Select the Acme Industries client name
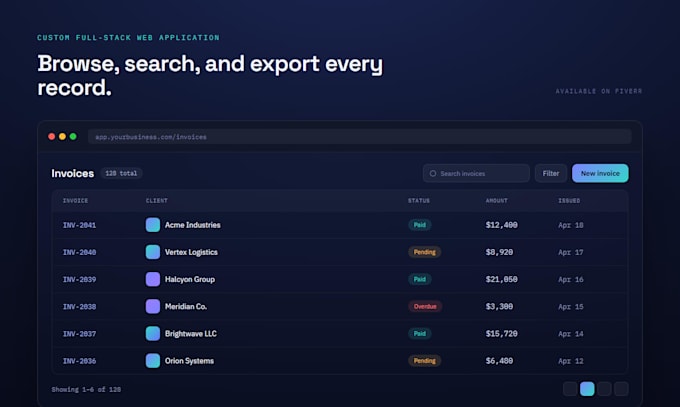Image resolution: width=680 pixels, height=407 pixels. point(193,225)
